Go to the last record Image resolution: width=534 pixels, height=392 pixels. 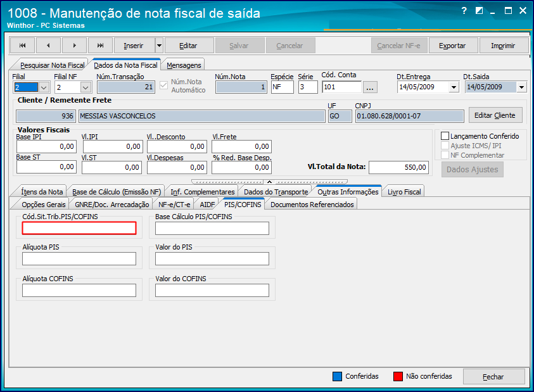(100, 46)
